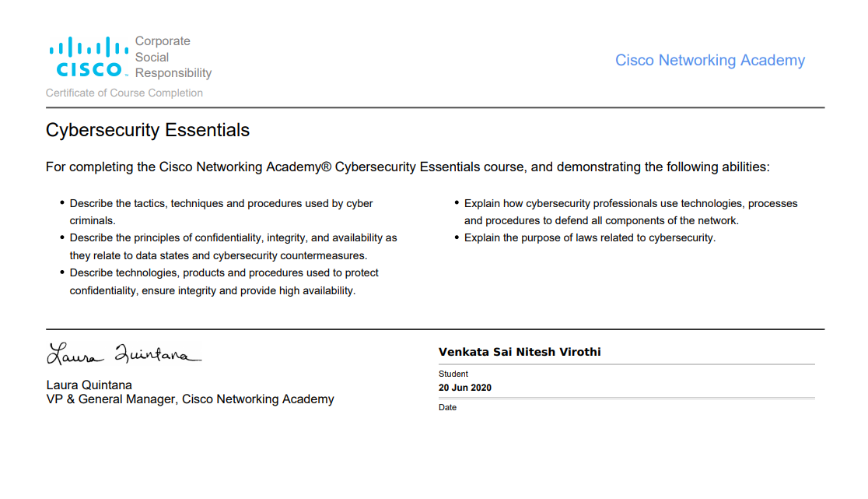Screen dimensions: 868x499
Task: Click the Date field label
Action: pyautogui.click(x=447, y=407)
